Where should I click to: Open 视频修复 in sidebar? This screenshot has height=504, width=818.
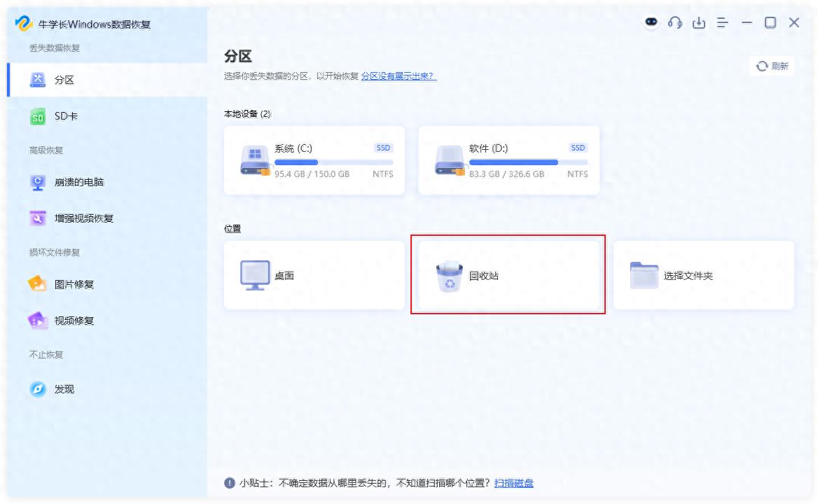coord(107,321)
